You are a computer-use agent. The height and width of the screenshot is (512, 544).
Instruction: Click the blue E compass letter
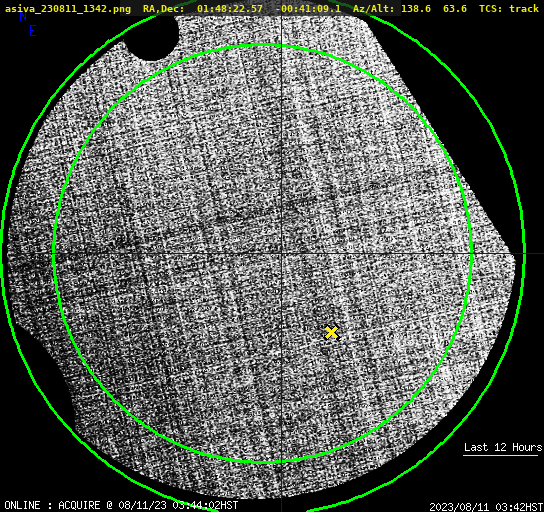pyautogui.click(x=33, y=31)
